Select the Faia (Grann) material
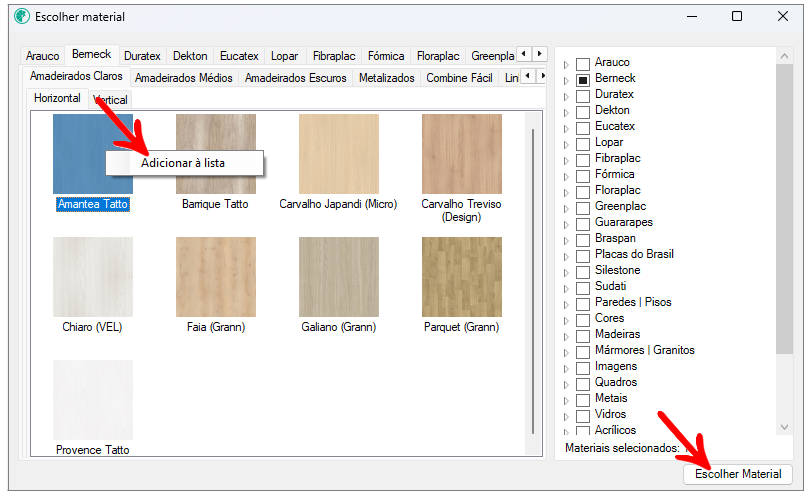 [x=216, y=277]
